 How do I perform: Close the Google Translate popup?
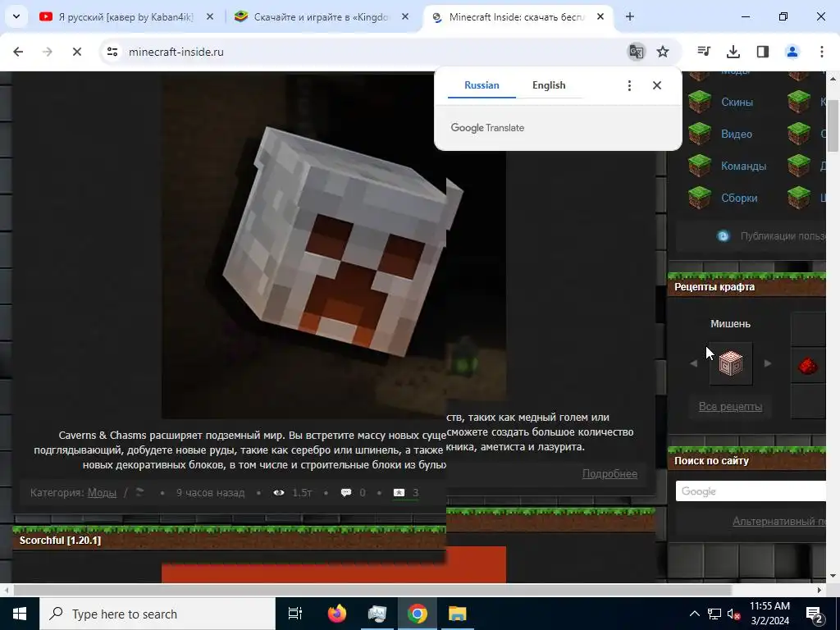click(x=657, y=85)
